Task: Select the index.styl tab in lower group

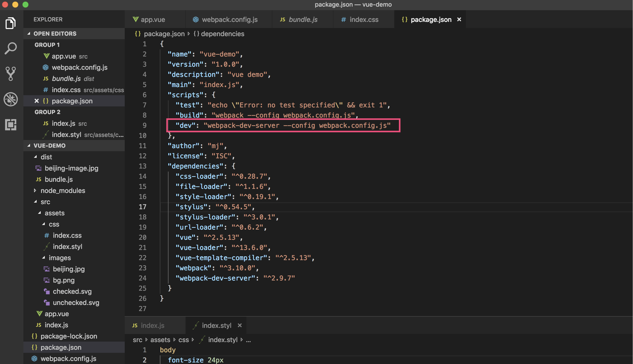Action: pyautogui.click(x=216, y=325)
